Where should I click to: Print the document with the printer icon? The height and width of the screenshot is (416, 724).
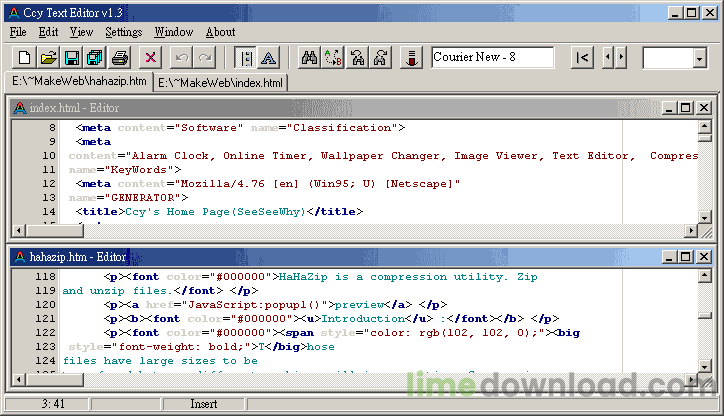(120, 58)
